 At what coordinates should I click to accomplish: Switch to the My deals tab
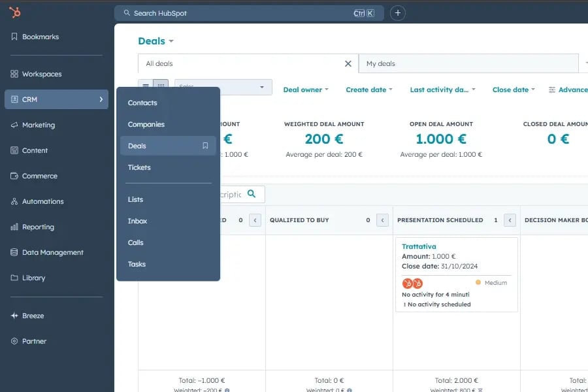coord(468,64)
